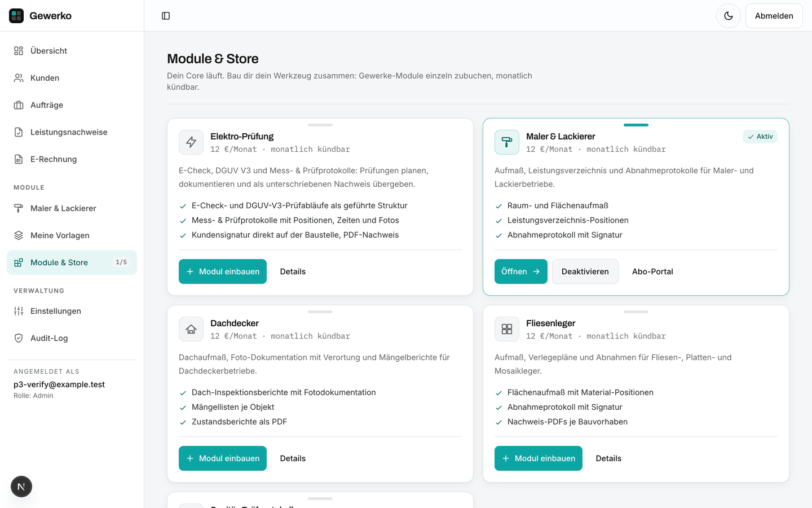Select Module & Store sidebar entry

tap(72, 262)
